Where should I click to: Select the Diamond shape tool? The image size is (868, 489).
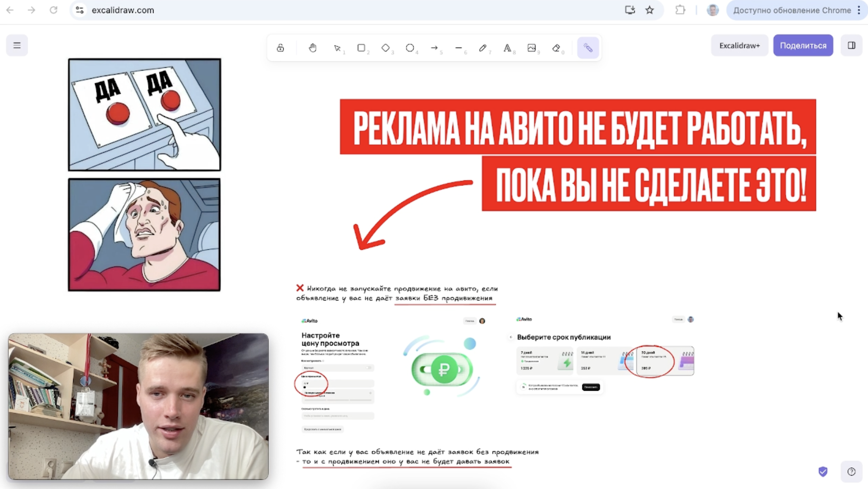tap(386, 48)
